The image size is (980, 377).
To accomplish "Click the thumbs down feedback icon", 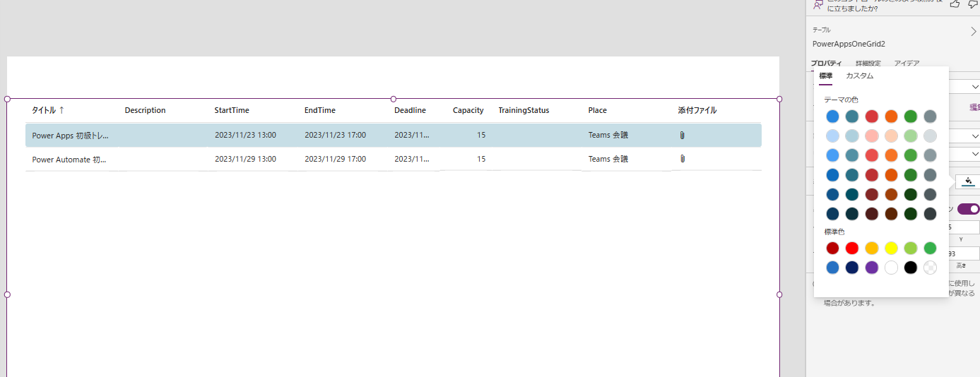I will pos(973,4).
